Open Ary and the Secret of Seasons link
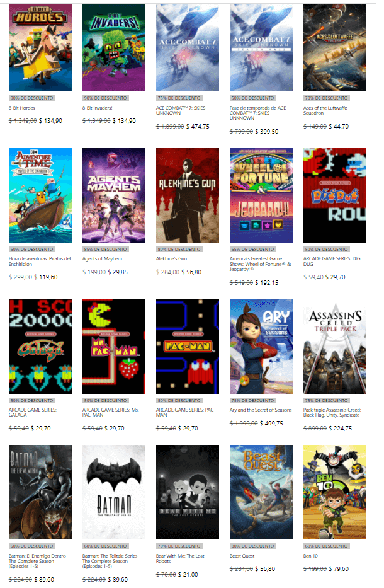 tap(261, 410)
